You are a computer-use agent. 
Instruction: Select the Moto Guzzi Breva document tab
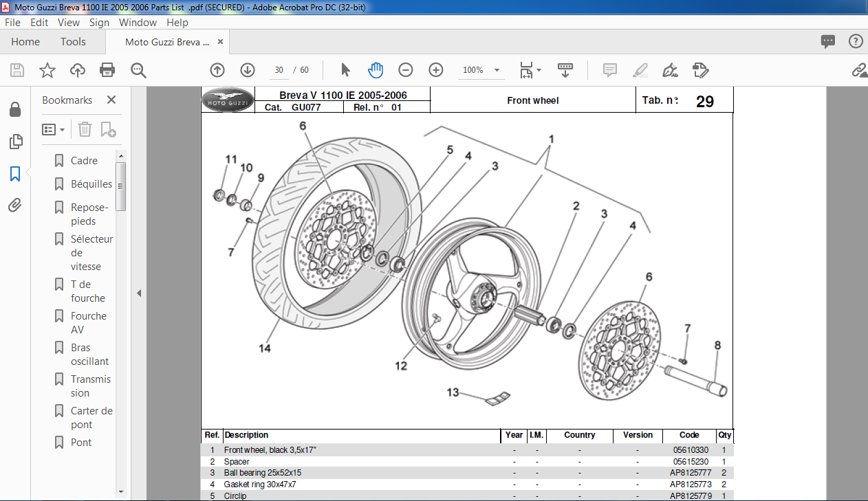pos(167,42)
